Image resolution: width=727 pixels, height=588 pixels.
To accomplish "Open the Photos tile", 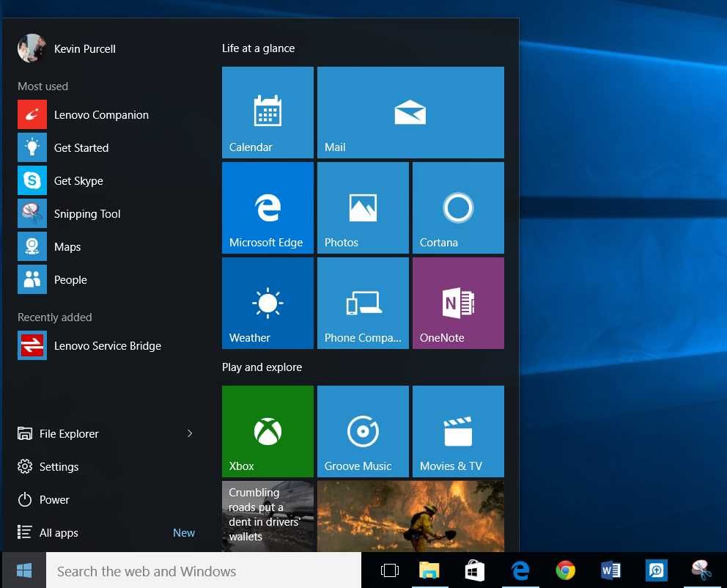I will (x=362, y=207).
